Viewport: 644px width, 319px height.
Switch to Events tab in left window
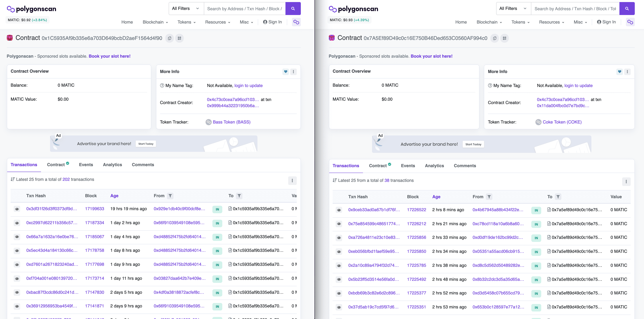[x=86, y=165]
